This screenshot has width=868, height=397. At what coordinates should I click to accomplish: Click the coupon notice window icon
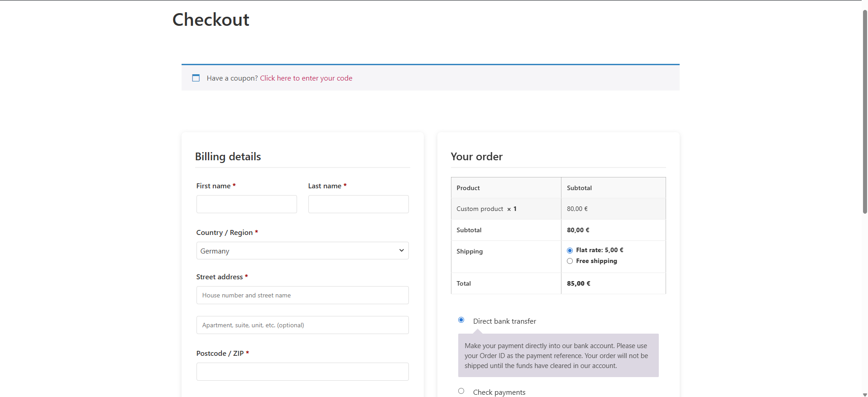196,78
